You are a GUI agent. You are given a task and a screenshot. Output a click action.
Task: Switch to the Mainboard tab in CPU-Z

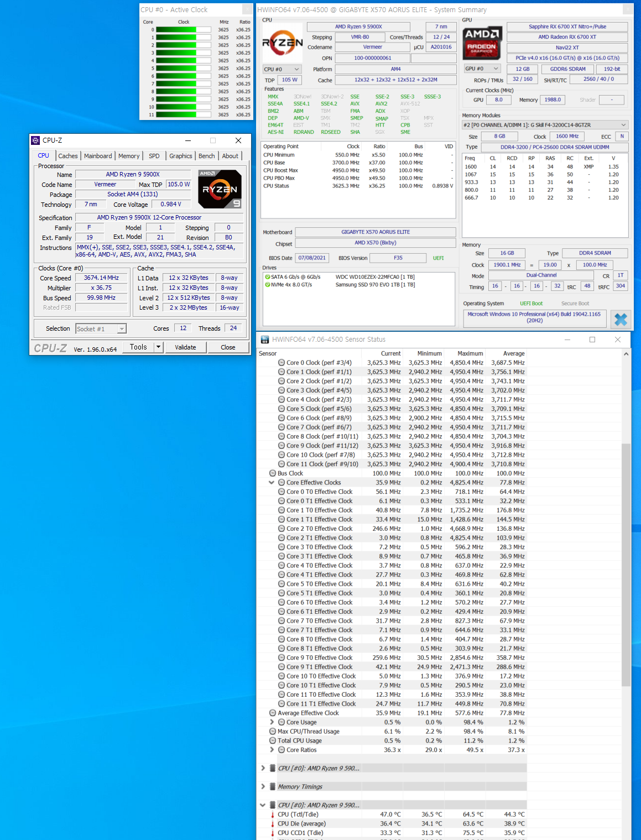(x=98, y=156)
